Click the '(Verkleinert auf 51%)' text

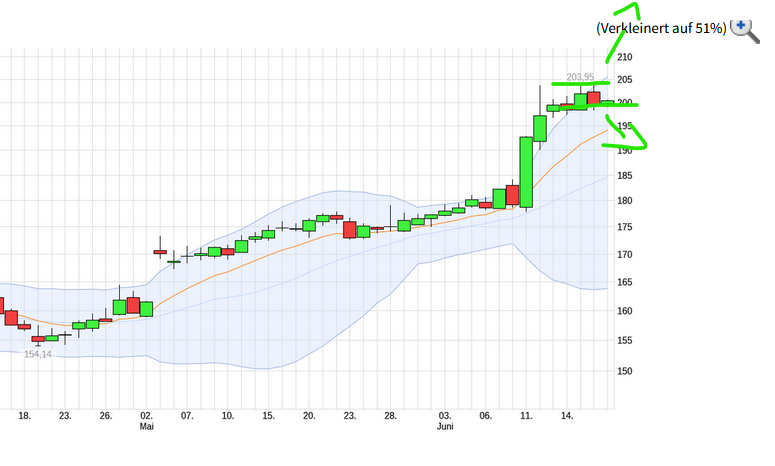coord(661,28)
